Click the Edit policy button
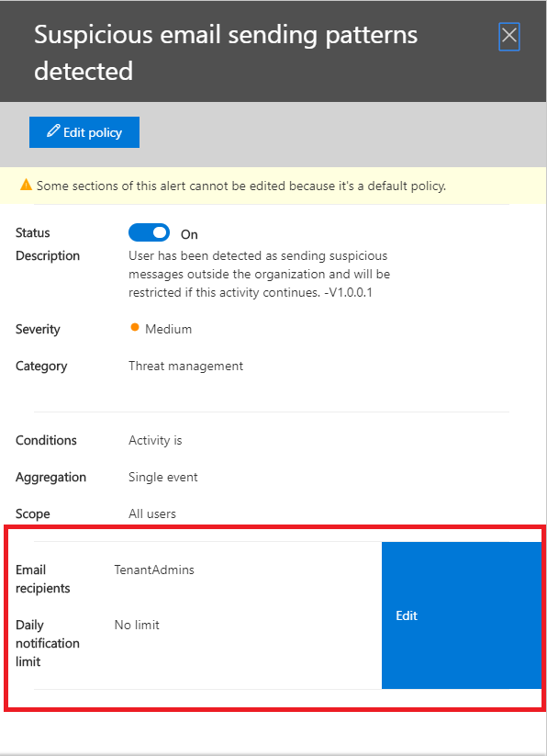547x756 pixels. (x=84, y=132)
